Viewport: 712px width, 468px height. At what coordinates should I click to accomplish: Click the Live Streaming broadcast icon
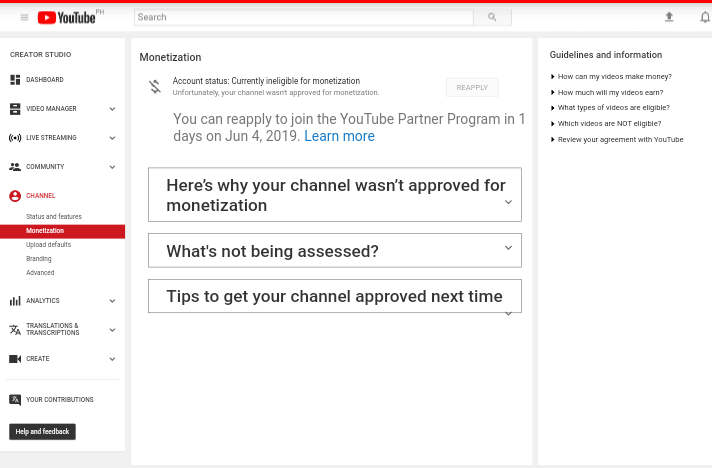15,138
